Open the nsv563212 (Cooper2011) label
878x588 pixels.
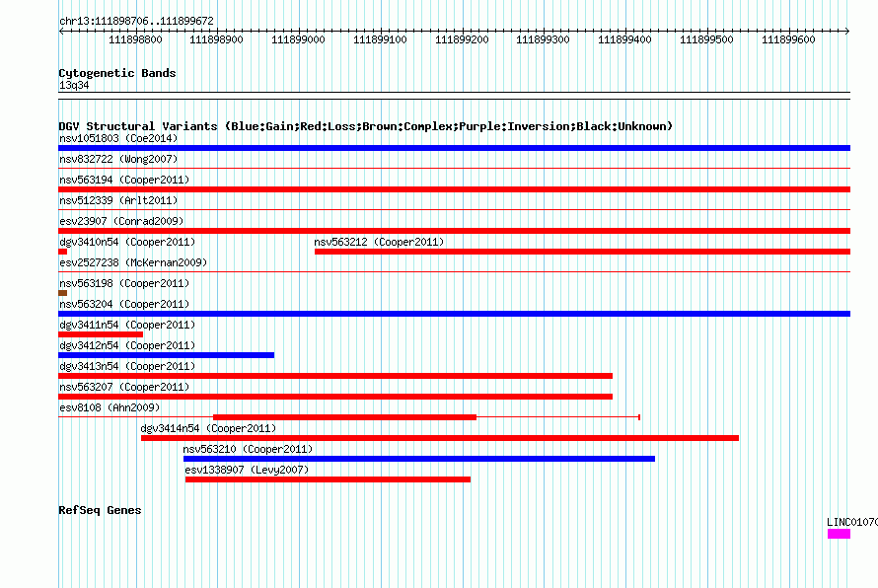[x=379, y=242]
